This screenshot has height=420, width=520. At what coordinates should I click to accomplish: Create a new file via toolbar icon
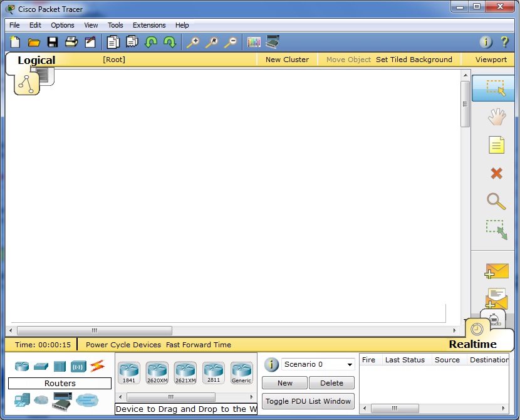click(15, 42)
